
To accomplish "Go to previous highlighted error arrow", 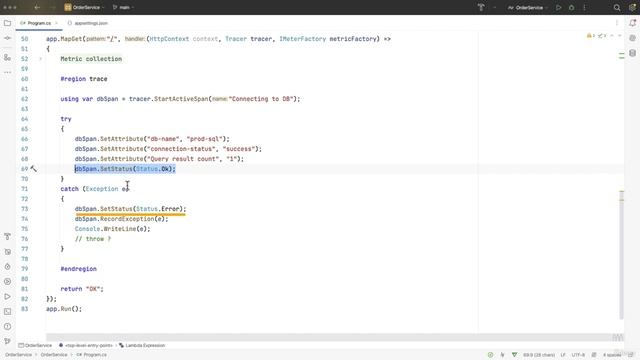I will tap(612, 36).
